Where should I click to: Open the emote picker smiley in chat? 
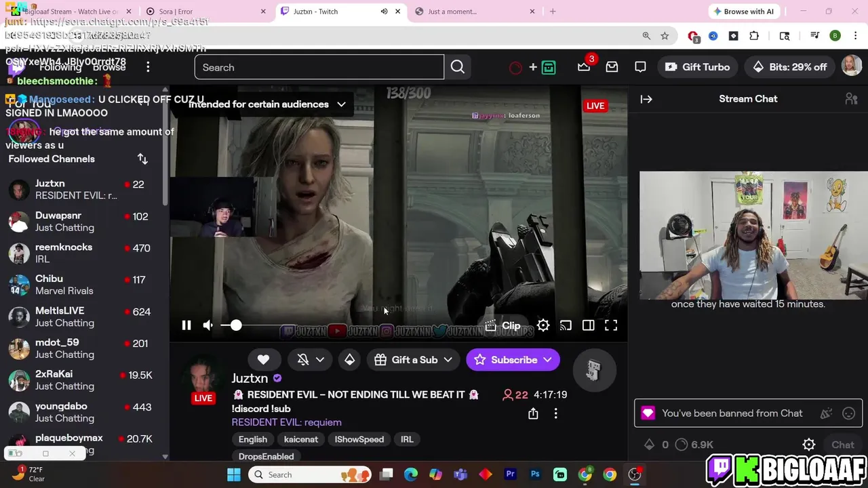click(848, 413)
